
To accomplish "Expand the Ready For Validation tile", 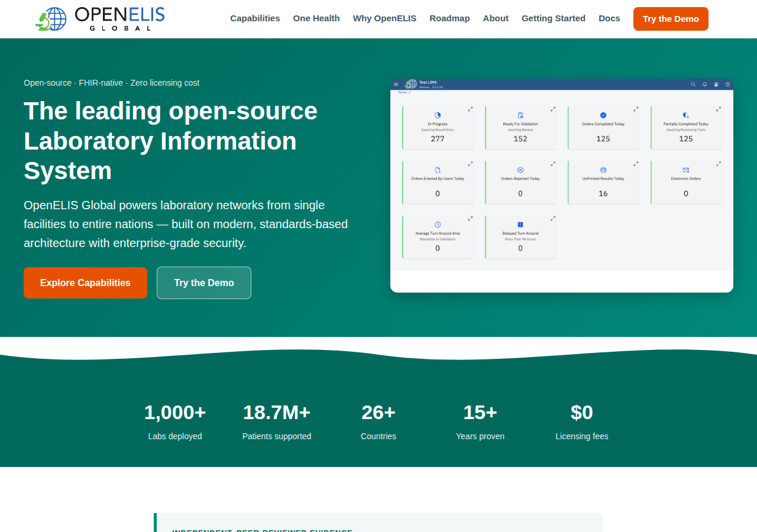I will click(553, 109).
